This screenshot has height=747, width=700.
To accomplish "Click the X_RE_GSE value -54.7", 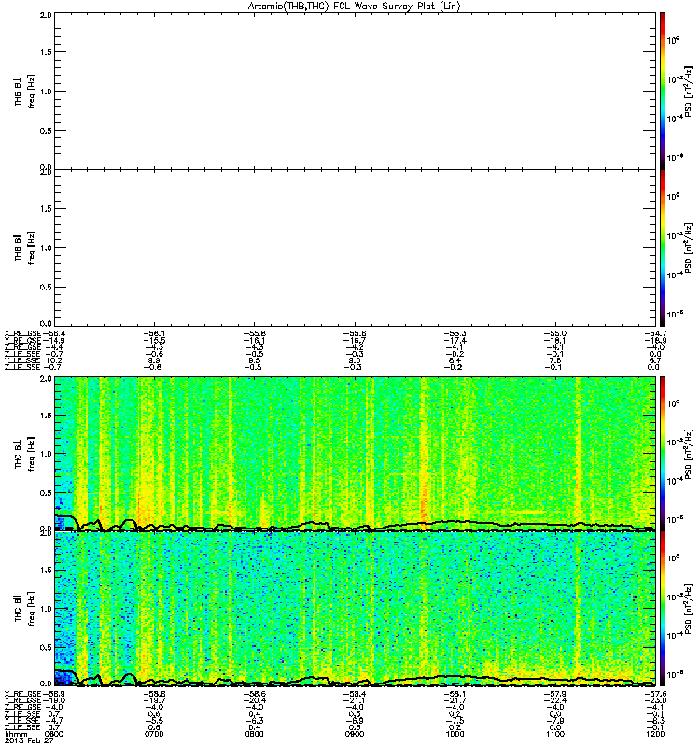I will click(x=655, y=334).
